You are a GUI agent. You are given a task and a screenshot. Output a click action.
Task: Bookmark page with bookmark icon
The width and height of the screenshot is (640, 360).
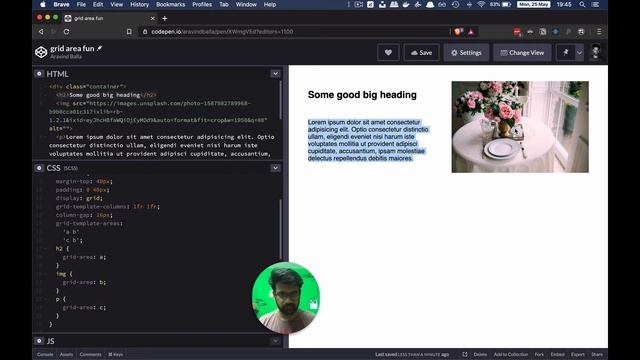[x=129, y=31]
